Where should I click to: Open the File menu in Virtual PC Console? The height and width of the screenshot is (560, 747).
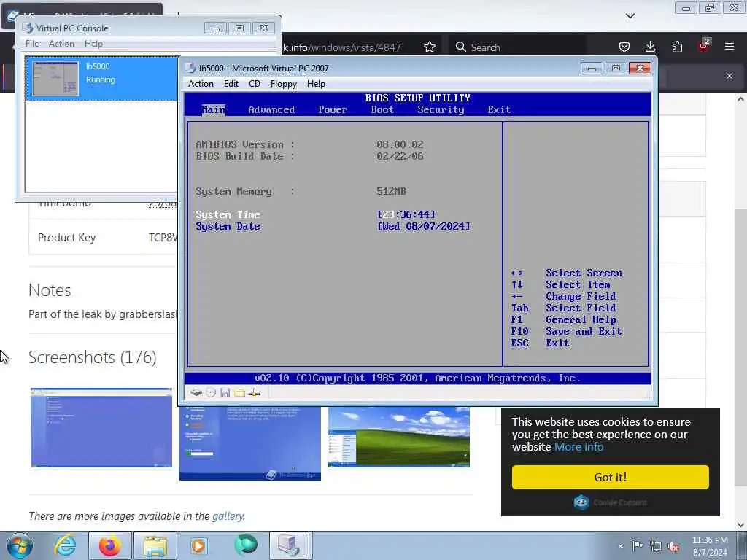(x=32, y=43)
